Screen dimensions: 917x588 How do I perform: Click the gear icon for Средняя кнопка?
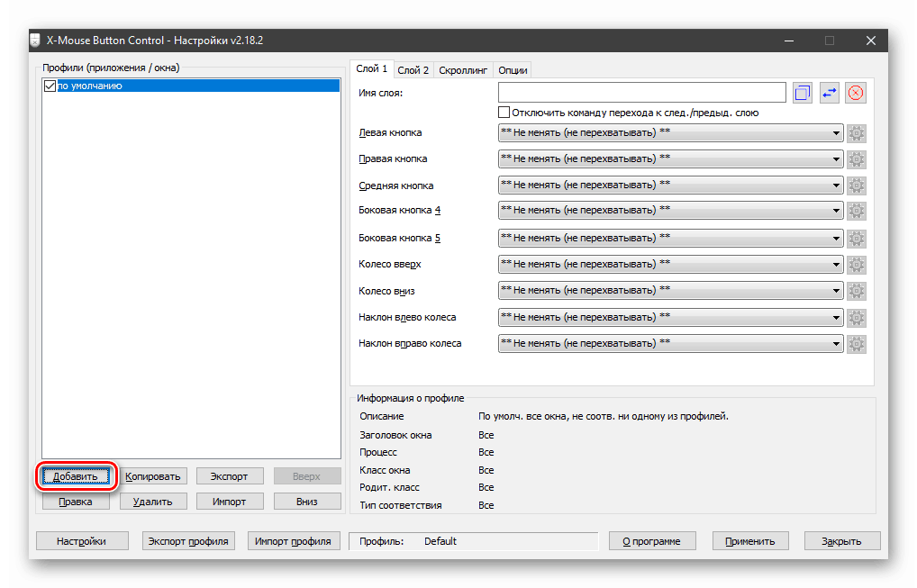click(x=856, y=185)
